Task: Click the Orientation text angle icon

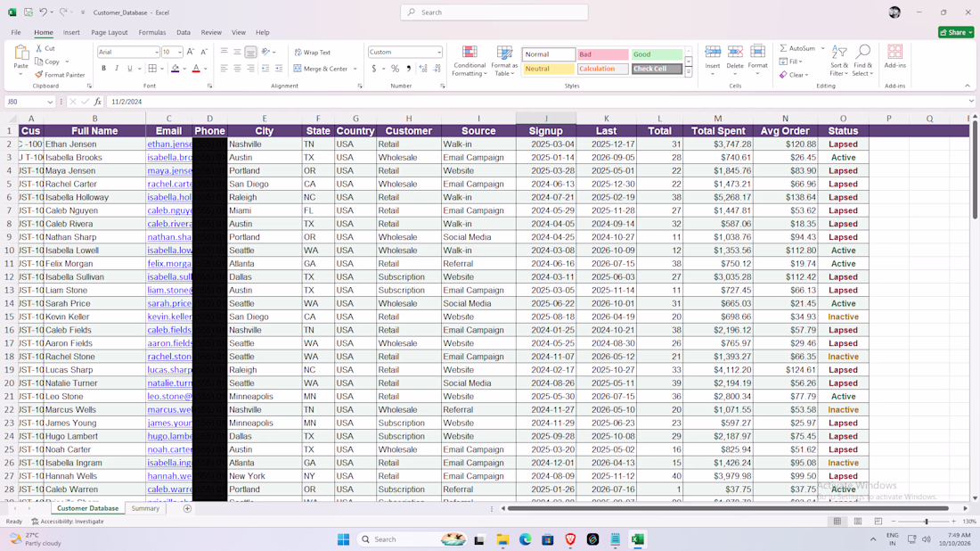Action: pos(265,52)
